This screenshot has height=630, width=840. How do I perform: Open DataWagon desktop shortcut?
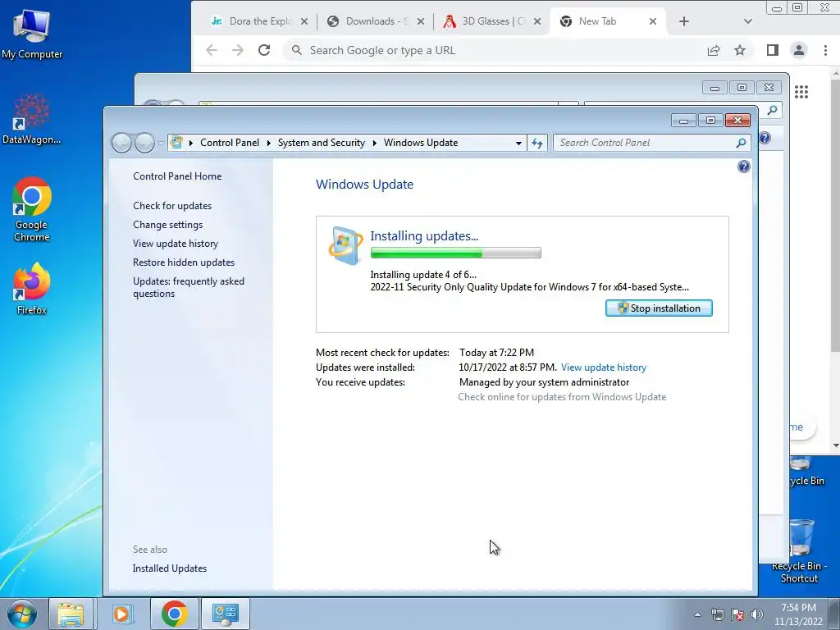click(x=32, y=119)
